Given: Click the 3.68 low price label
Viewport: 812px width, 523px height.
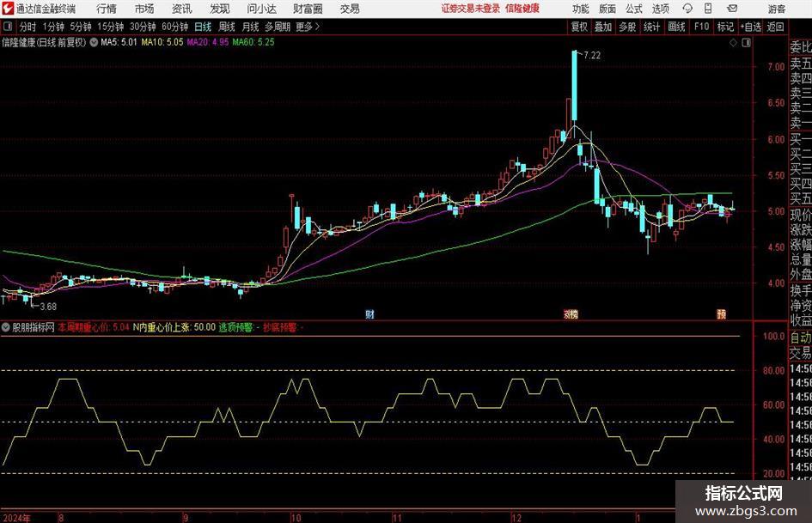Looking at the screenshot, I should pyautogui.click(x=48, y=307).
